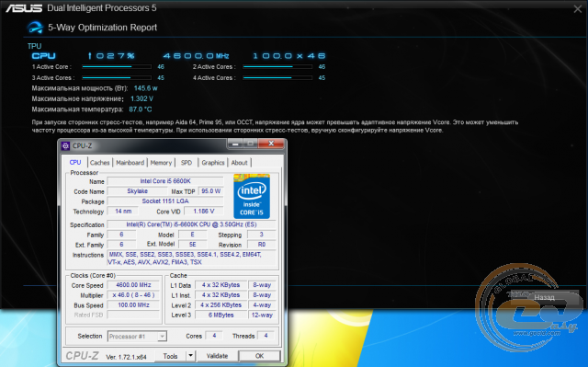
Task: Click the 4 Active Cores ratio bar
Action: click(x=277, y=77)
